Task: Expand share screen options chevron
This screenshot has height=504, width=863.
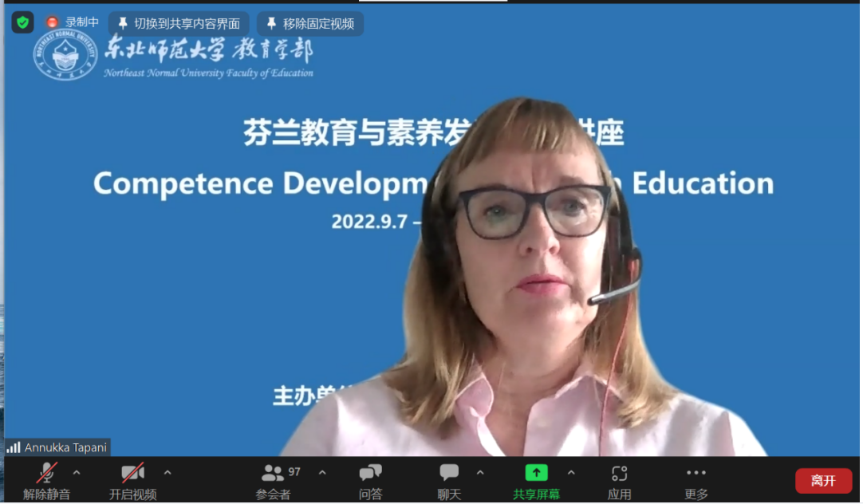Action: pyautogui.click(x=571, y=473)
